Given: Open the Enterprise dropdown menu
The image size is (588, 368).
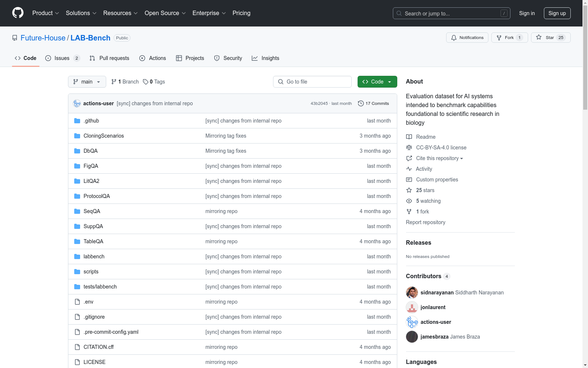Looking at the screenshot, I should click(x=209, y=13).
